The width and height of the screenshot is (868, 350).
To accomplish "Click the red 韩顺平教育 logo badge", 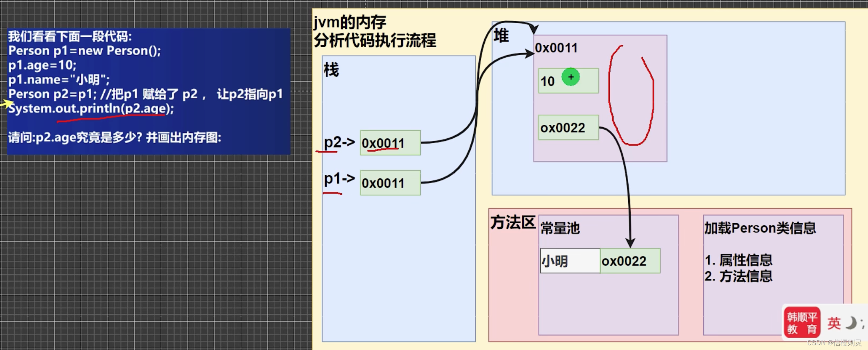I will [x=802, y=323].
